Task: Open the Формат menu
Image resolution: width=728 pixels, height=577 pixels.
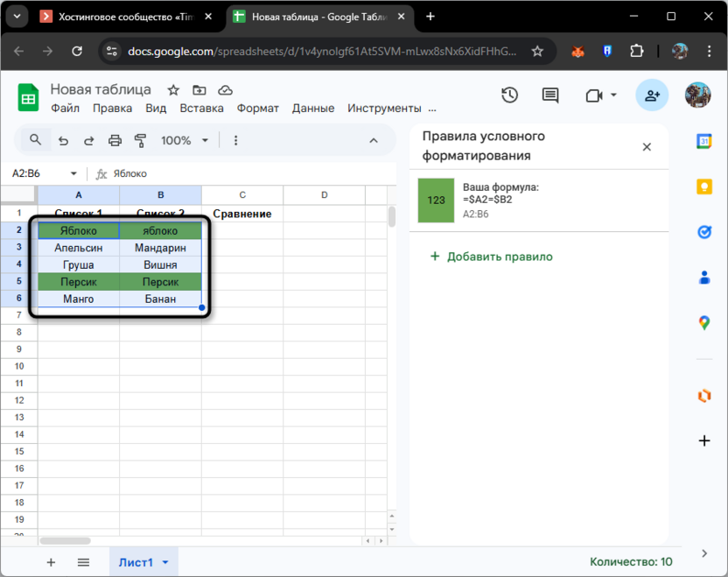Action: (257, 109)
